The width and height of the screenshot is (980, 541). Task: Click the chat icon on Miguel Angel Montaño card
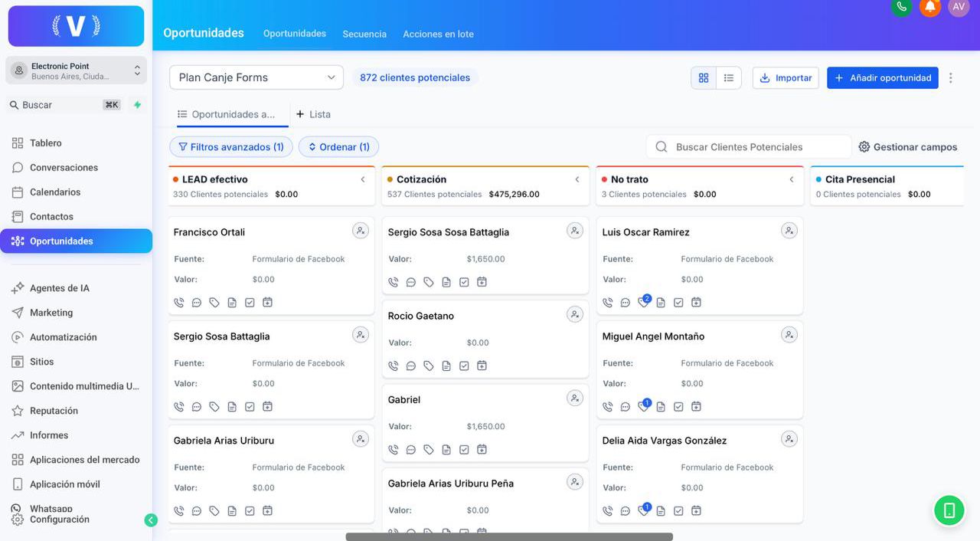pos(626,407)
